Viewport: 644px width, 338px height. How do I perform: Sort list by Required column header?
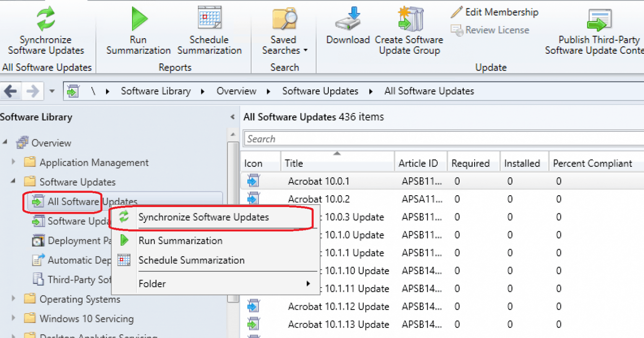pyautogui.click(x=474, y=163)
